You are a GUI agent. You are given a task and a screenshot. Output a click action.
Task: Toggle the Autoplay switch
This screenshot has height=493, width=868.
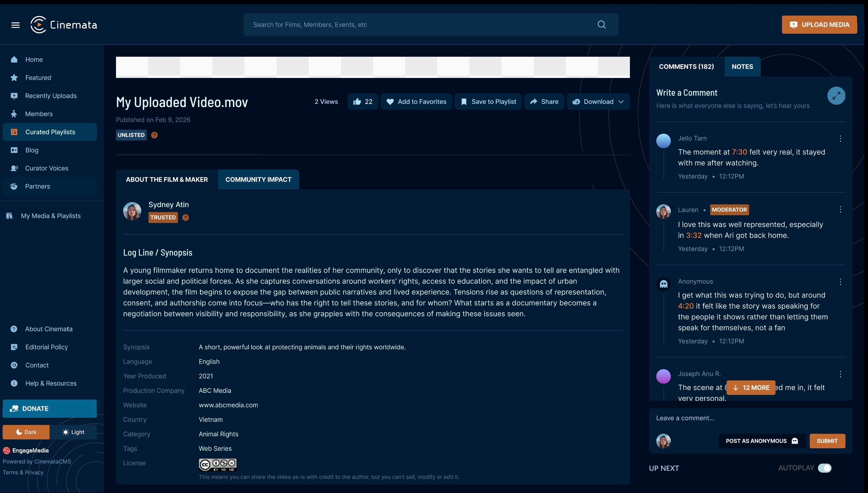click(x=824, y=468)
